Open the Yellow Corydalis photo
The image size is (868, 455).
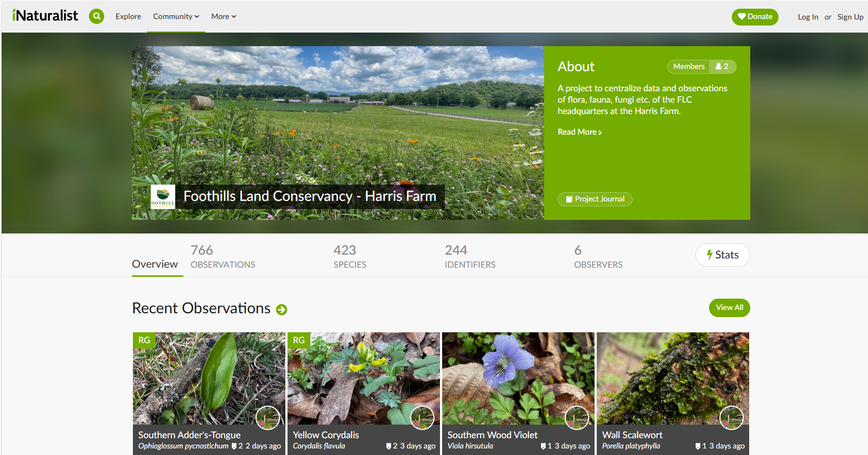pyautogui.click(x=363, y=378)
